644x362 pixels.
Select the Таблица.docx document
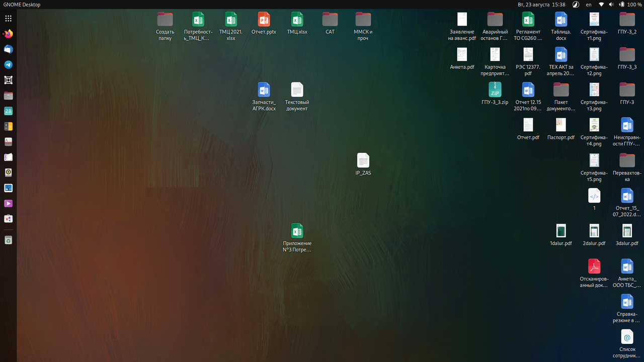point(561,27)
